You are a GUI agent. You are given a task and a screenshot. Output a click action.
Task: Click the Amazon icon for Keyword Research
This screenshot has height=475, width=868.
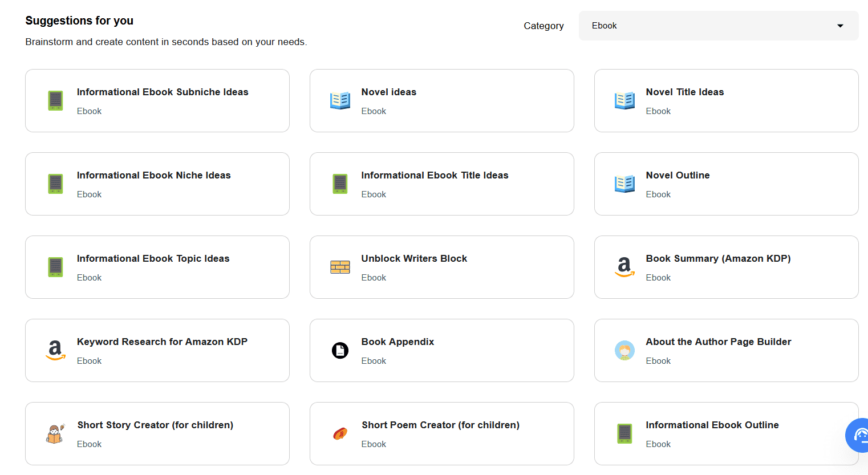pyautogui.click(x=55, y=350)
